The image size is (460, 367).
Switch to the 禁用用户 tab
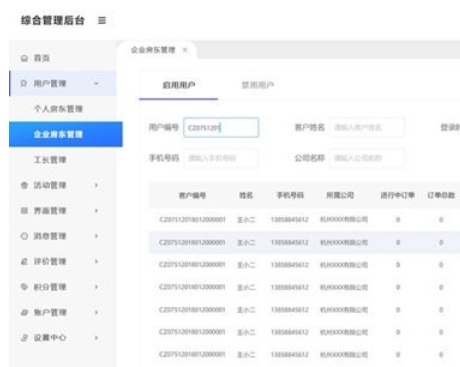258,85
